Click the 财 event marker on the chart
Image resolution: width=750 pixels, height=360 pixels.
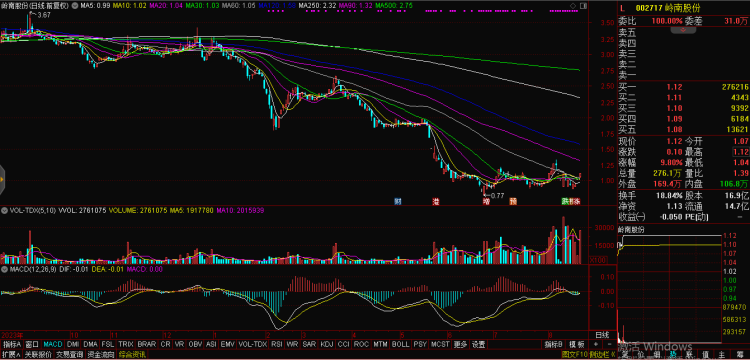tap(397, 200)
